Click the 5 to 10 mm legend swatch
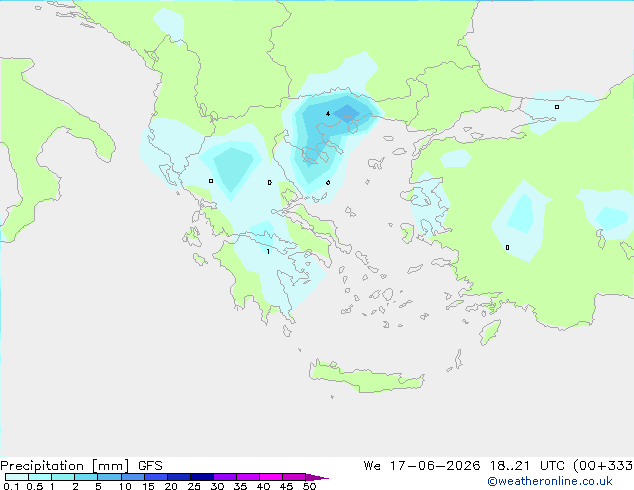This screenshot has height=490, width=634. (x=109, y=477)
